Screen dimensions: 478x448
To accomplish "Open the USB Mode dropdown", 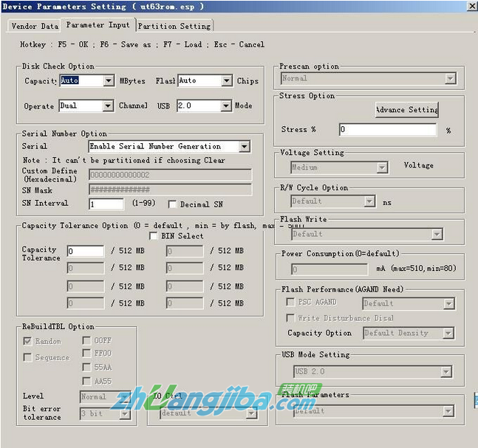I will click(226, 106).
